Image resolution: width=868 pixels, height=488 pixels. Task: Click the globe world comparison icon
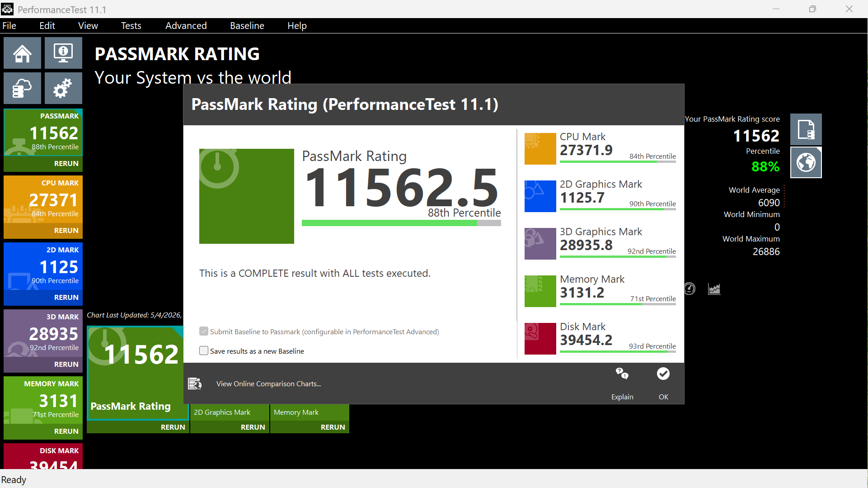[x=806, y=162]
